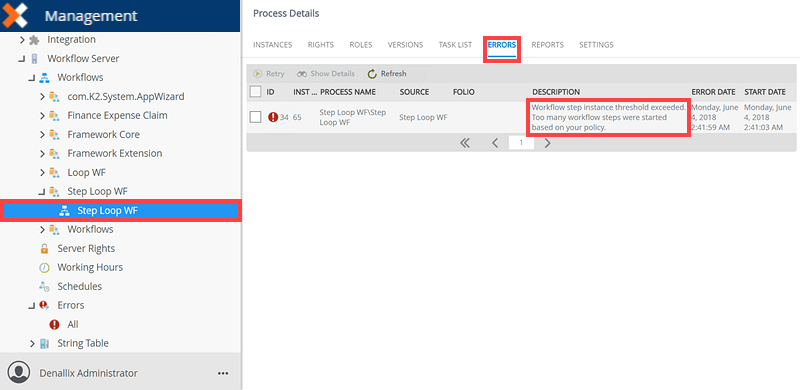Go to the next page arrow
This screenshot has height=390, width=800.
tap(547, 143)
